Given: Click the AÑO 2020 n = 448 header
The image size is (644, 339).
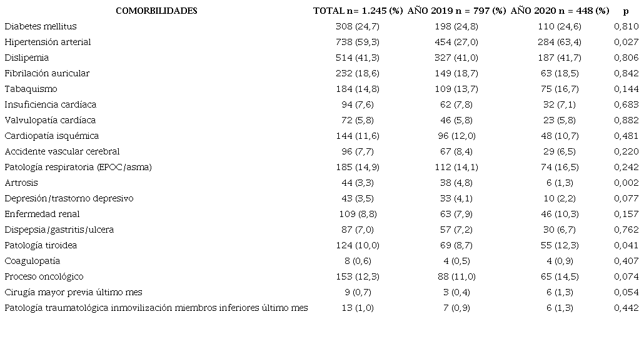Looking at the screenshot, I should pyautogui.click(x=560, y=11).
